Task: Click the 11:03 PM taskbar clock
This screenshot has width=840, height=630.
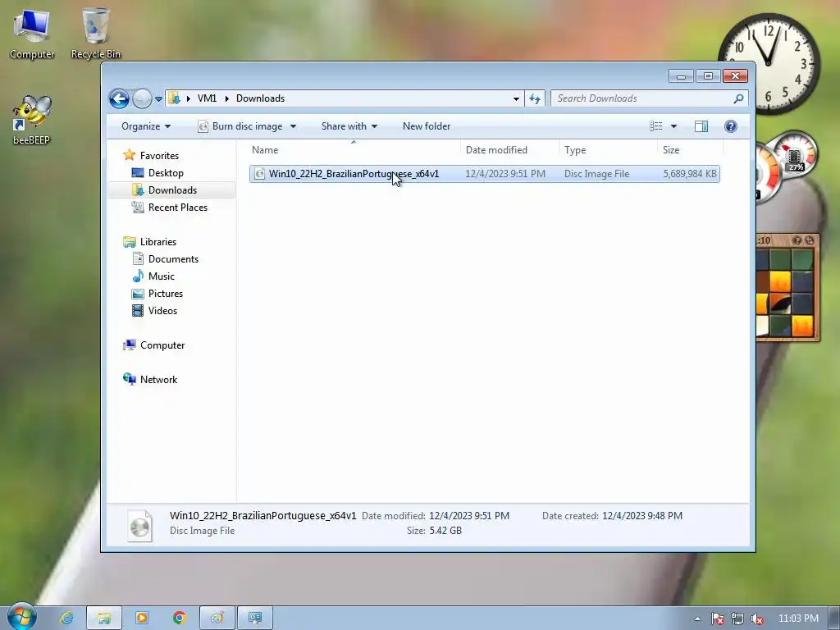Action: (798, 619)
